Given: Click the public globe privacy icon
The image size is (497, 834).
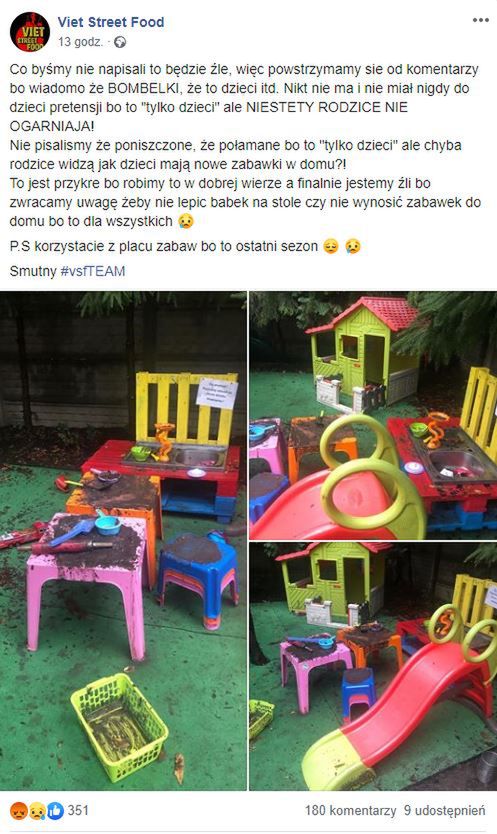Looking at the screenshot, I should (120, 42).
